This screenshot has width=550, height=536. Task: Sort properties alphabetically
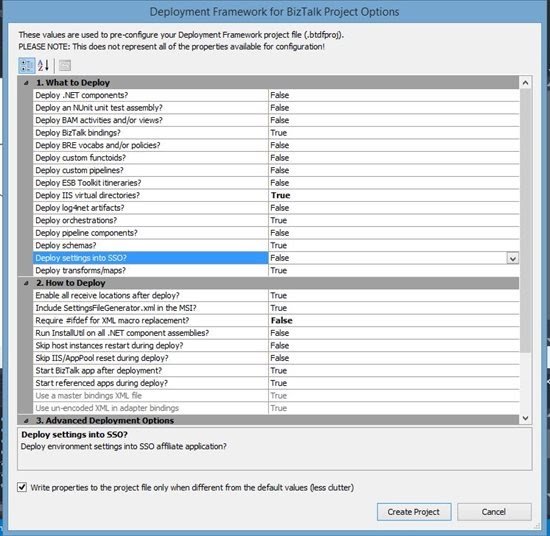pos(43,66)
